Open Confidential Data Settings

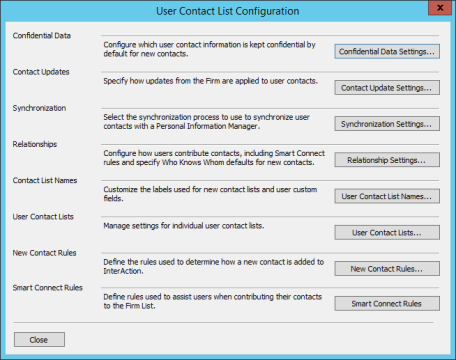point(387,52)
